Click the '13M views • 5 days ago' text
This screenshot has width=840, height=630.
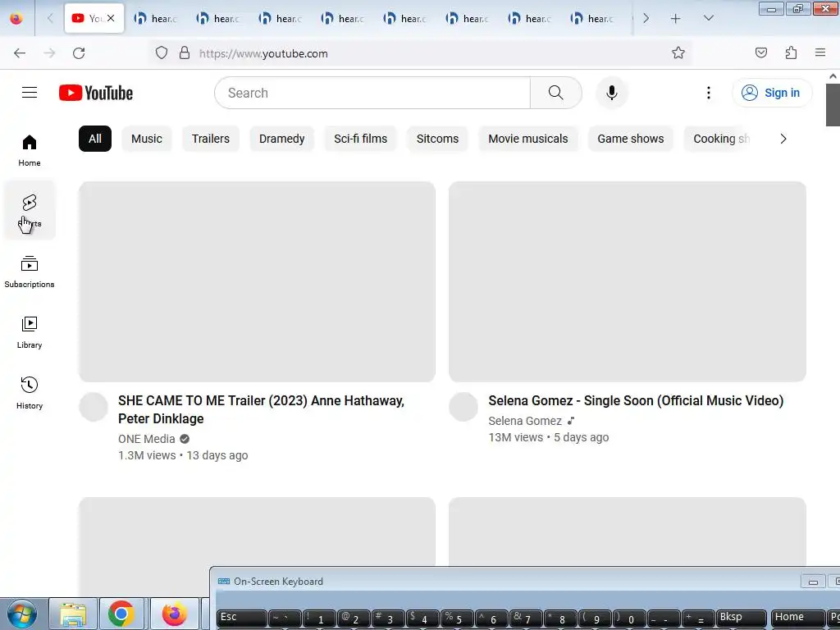click(549, 438)
